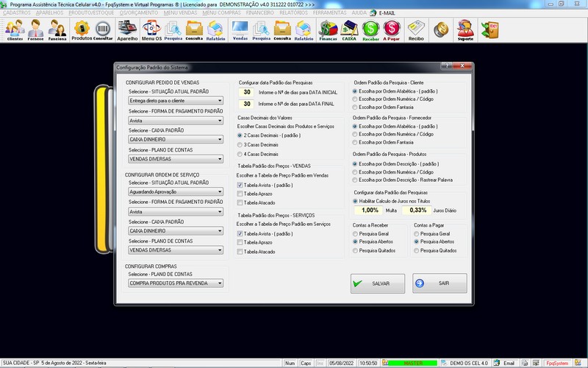The width and height of the screenshot is (588, 368).
Task: Check Tabela Atacado under VENDAS
Action: coord(240,203)
